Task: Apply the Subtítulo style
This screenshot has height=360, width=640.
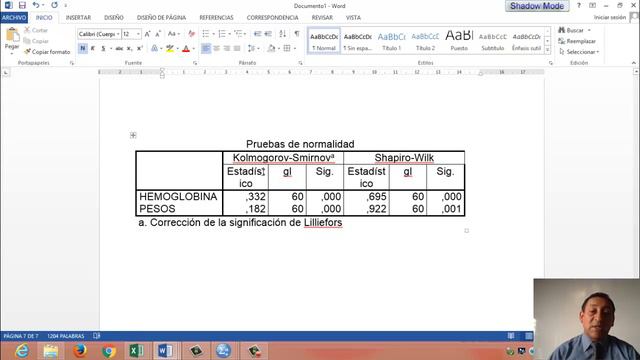Action: (493, 41)
